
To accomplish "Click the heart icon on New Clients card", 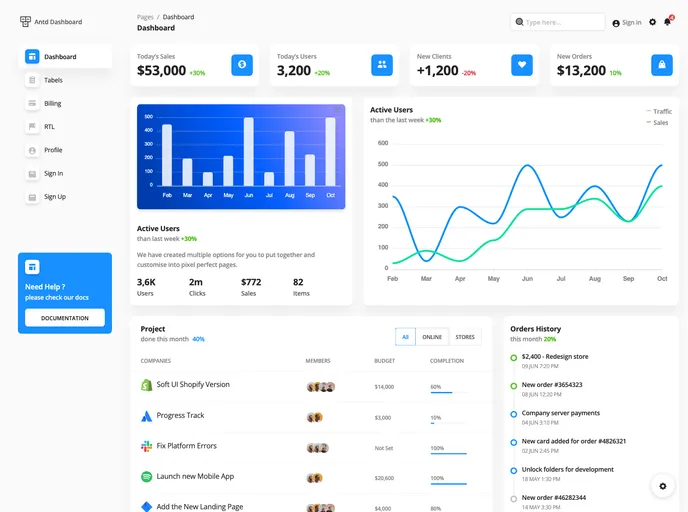I will [x=521, y=65].
